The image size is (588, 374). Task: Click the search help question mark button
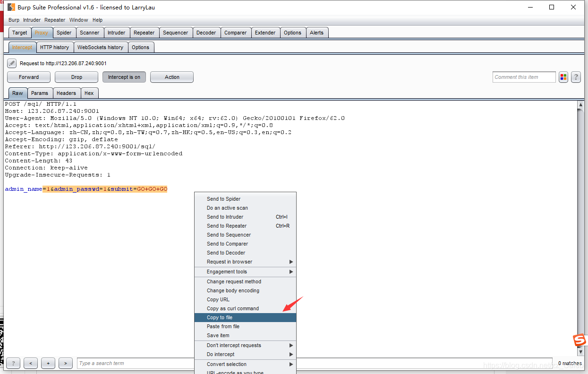pos(13,363)
